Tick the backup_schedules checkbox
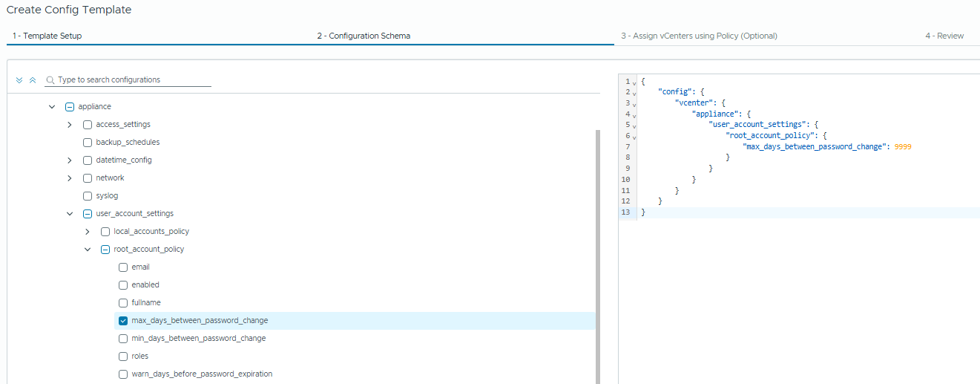This screenshot has height=384, width=980. point(88,143)
